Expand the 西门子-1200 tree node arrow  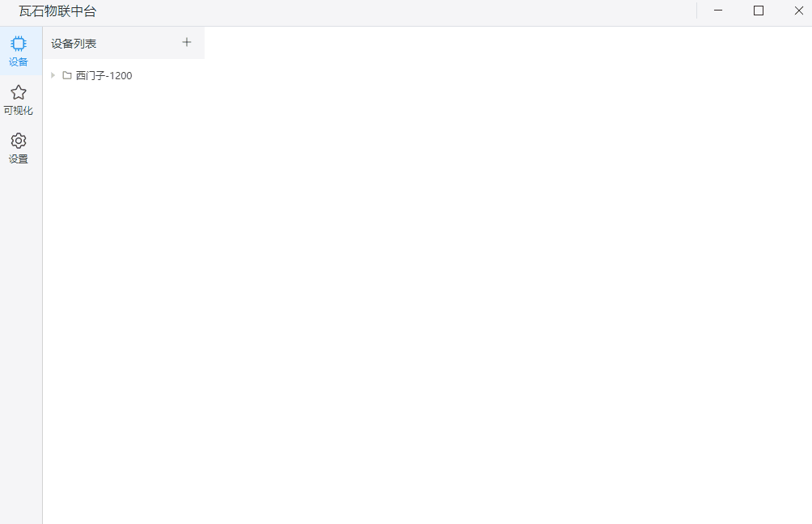tap(53, 75)
